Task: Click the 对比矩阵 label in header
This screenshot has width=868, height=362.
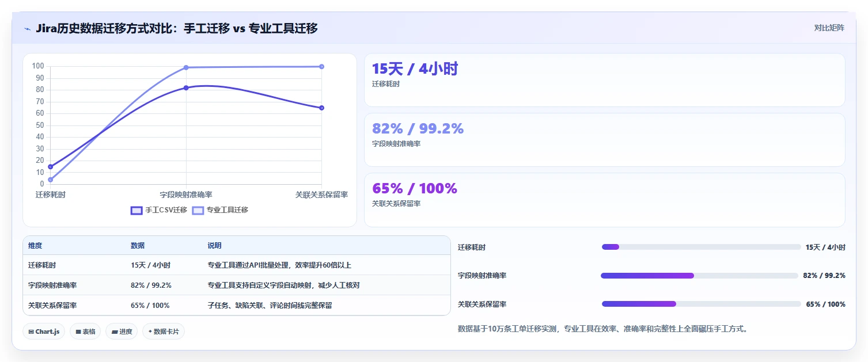Action: [829, 28]
